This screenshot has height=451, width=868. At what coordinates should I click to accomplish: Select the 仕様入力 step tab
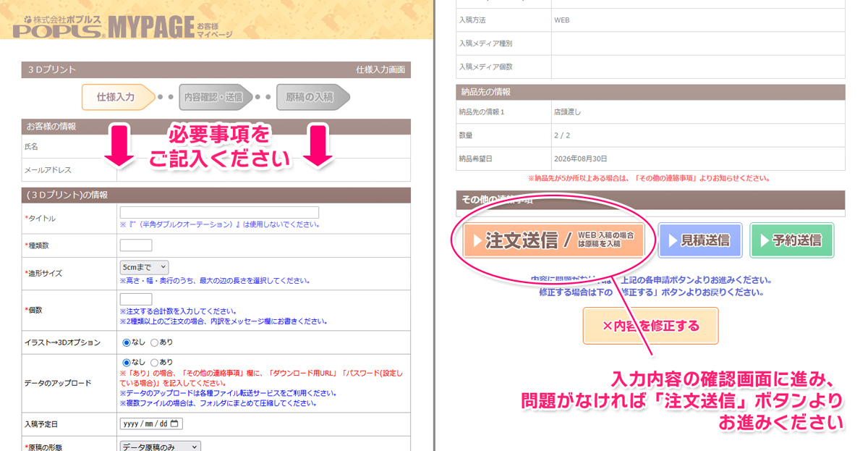[x=119, y=97]
